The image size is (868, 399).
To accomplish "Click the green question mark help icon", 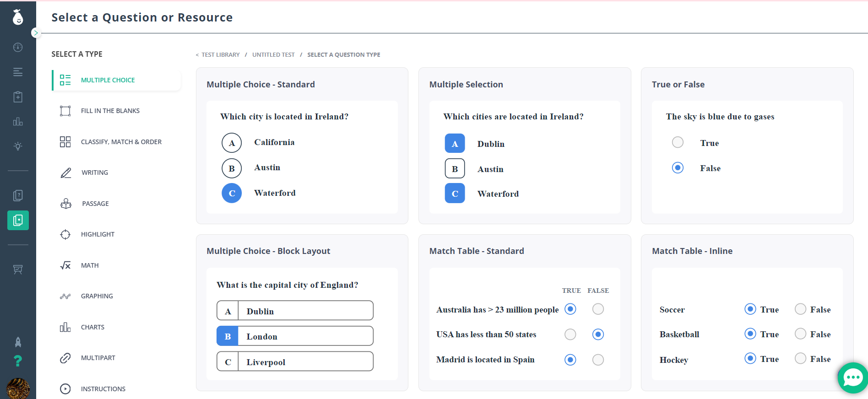I will click(x=18, y=361).
